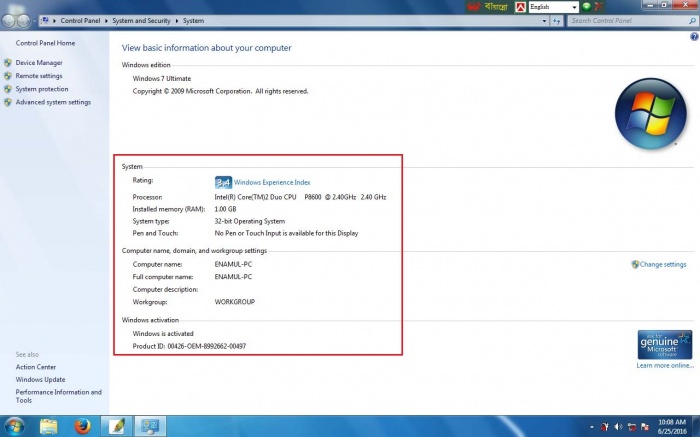Open Windows Explorer from the taskbar
This screenshot has width=700, height=437.
(48, 427)
